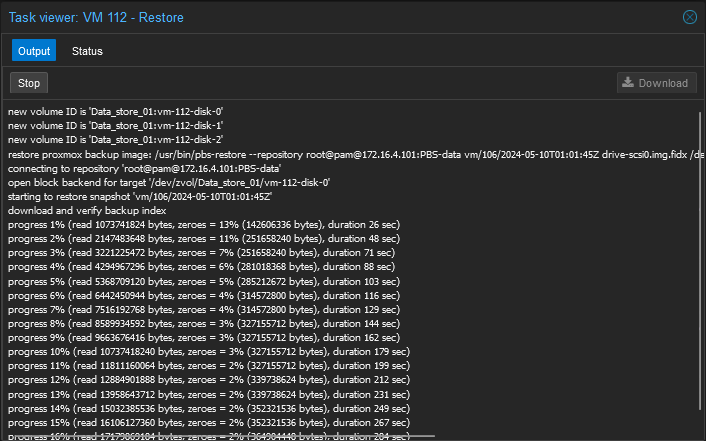Click the vertical scrollbar of the log

(700, 261)
